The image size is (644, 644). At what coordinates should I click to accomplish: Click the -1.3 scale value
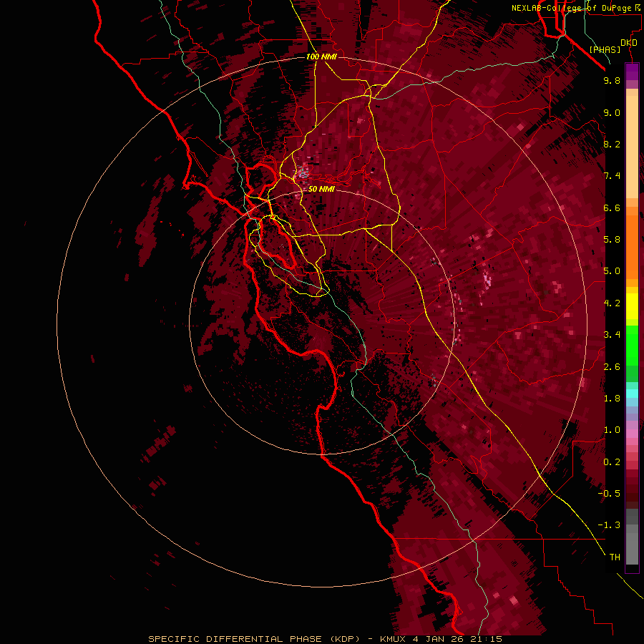pos(609,525)
